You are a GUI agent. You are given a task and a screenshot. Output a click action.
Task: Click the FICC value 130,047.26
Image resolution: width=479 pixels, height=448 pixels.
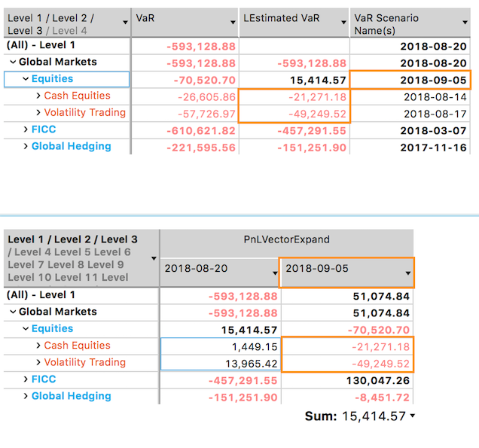380,379
